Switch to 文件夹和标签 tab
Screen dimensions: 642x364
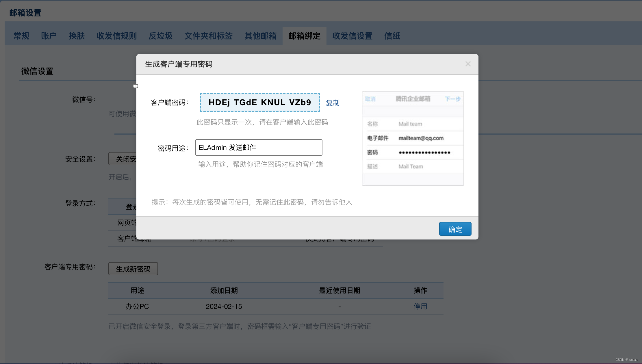tap(208, 36)
